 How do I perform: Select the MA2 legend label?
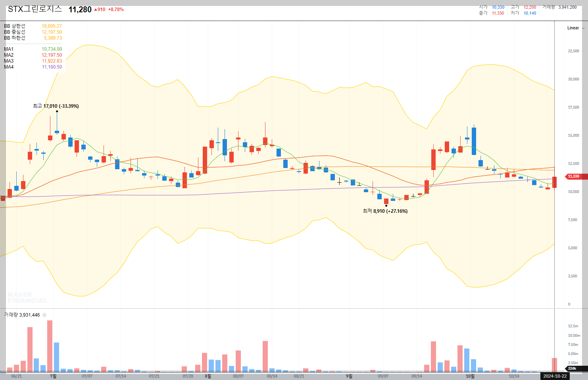[9, 55]
